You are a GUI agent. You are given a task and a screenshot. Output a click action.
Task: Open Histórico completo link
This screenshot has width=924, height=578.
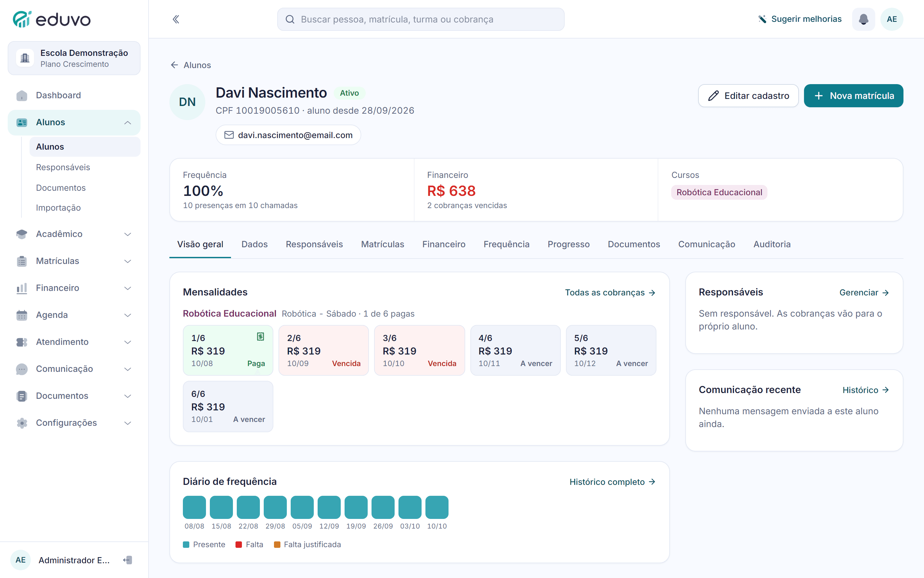coord(612,482)
